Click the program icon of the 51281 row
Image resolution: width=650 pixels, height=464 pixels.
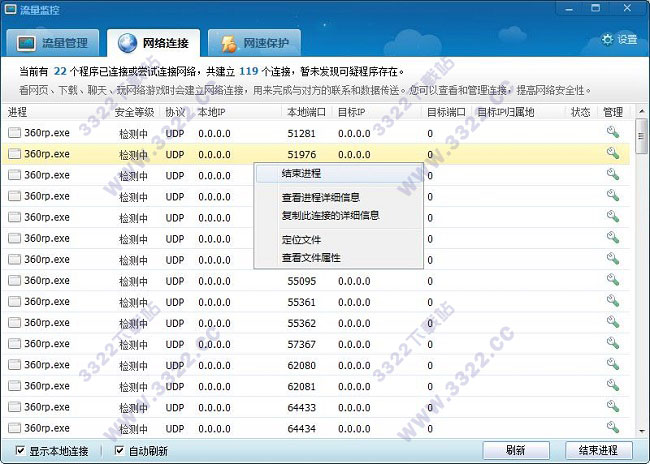point(15,133)
